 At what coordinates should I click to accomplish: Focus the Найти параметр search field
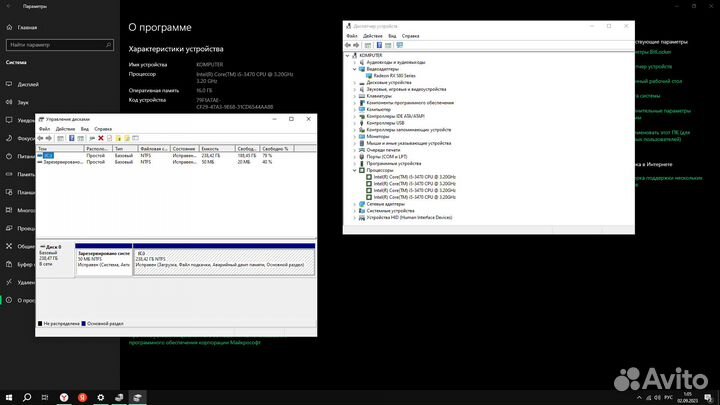point(60,45)
